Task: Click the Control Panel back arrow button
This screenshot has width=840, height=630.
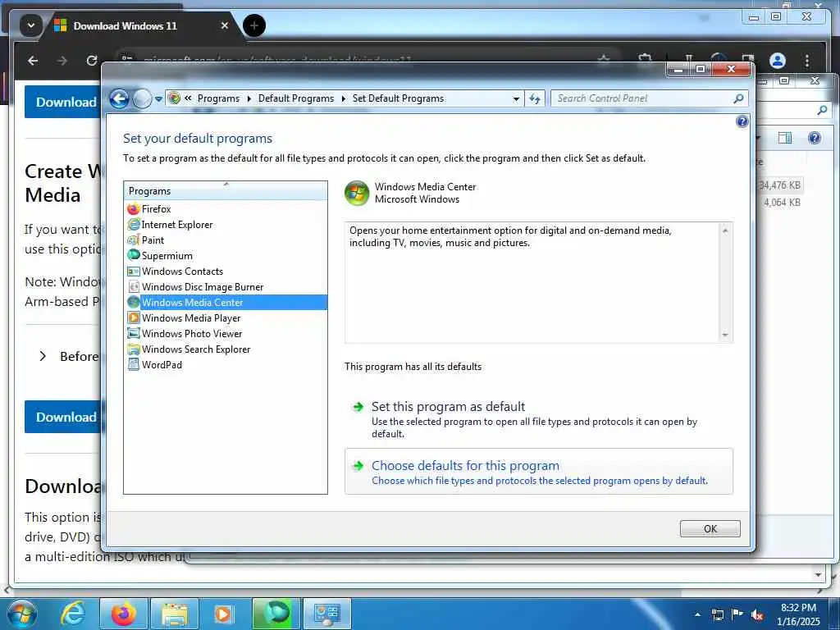Action: point(120,98)
